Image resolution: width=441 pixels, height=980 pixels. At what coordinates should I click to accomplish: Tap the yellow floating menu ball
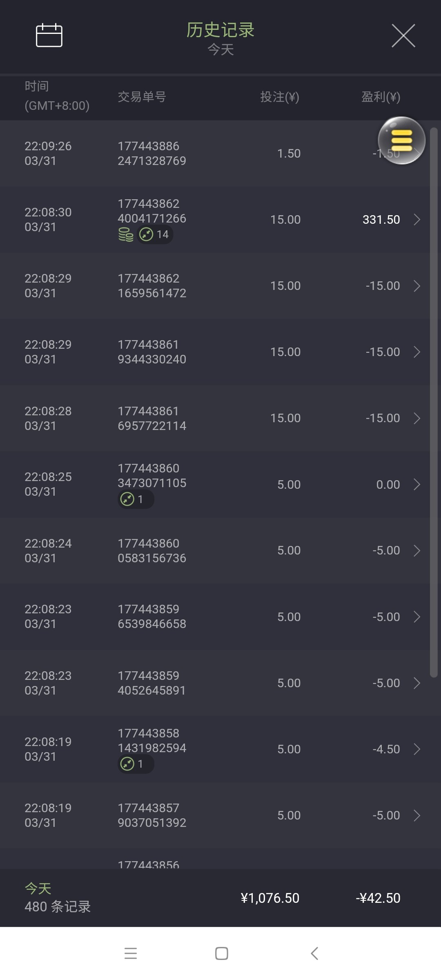point(401,140)
